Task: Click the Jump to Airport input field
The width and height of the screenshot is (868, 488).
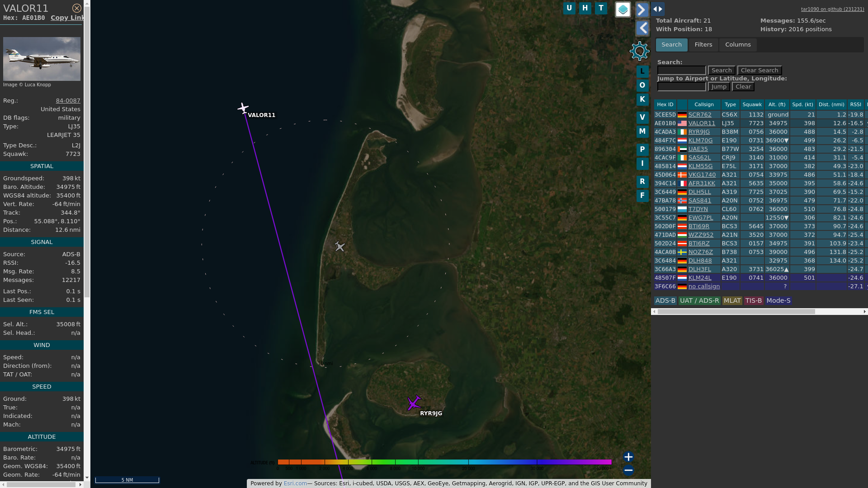Action: click(x=681, y=87)
